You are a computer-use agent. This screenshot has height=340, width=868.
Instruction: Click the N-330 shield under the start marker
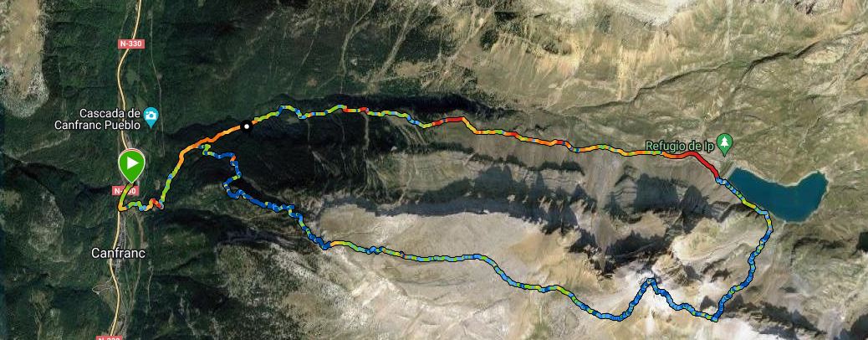125,191
